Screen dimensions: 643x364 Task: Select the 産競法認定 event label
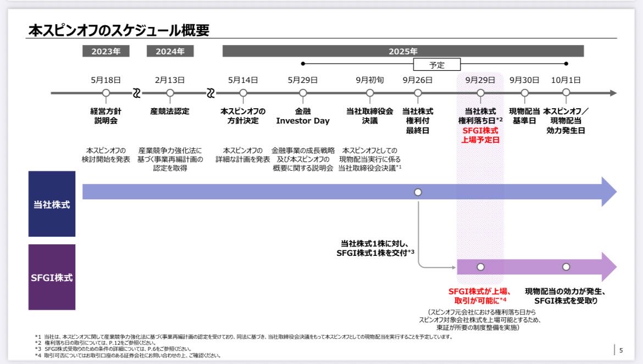pyautogui.click(x=170, y=111)
